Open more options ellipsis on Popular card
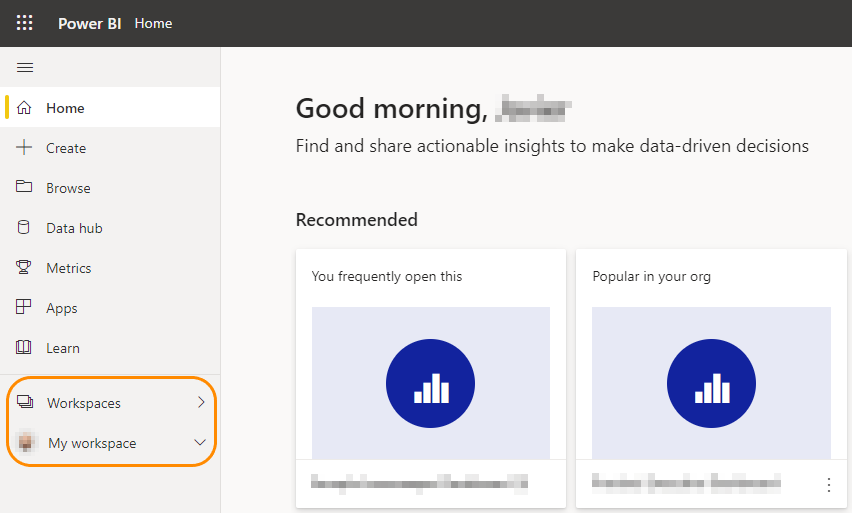 pos(828,485)
